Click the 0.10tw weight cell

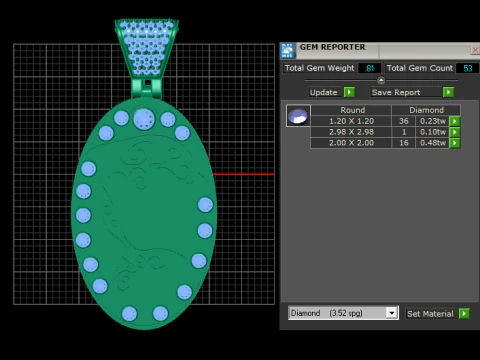pyautogui.click(x=432, y=132)
